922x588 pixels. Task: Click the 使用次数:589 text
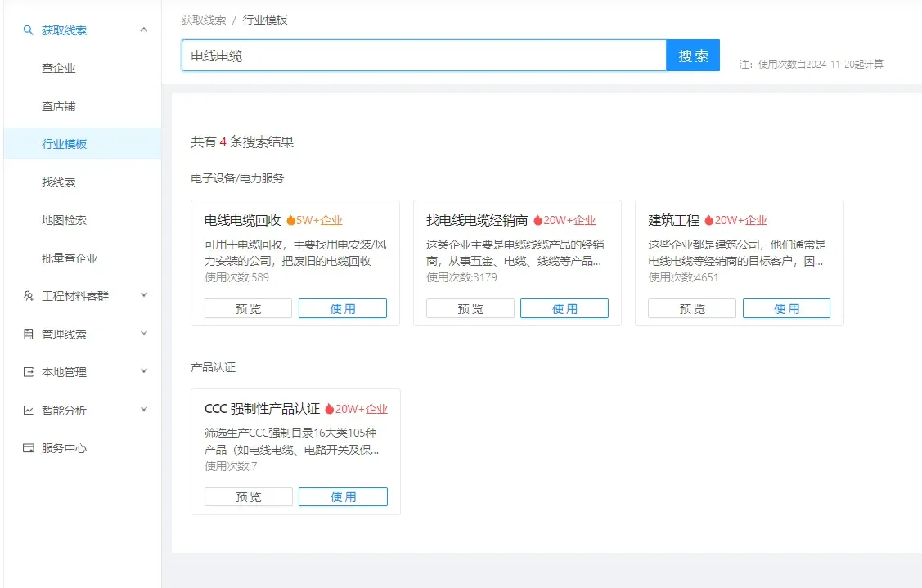click(236, 277)
